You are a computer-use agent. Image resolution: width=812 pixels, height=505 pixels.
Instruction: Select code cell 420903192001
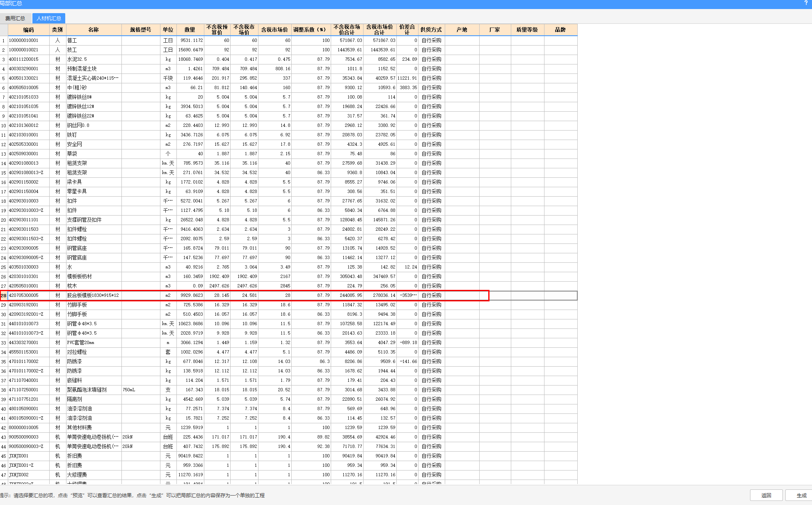(29, 305)
